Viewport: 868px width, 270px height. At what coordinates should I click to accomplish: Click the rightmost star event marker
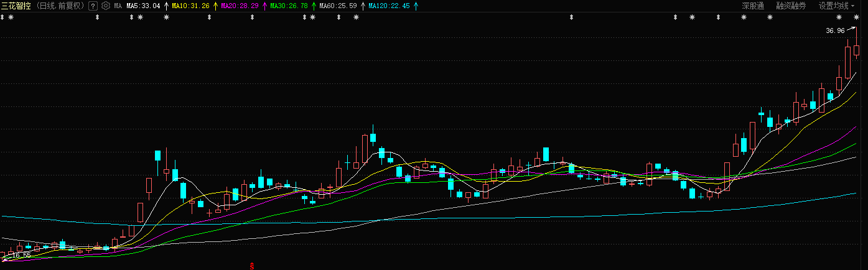(x=856, y=17)
